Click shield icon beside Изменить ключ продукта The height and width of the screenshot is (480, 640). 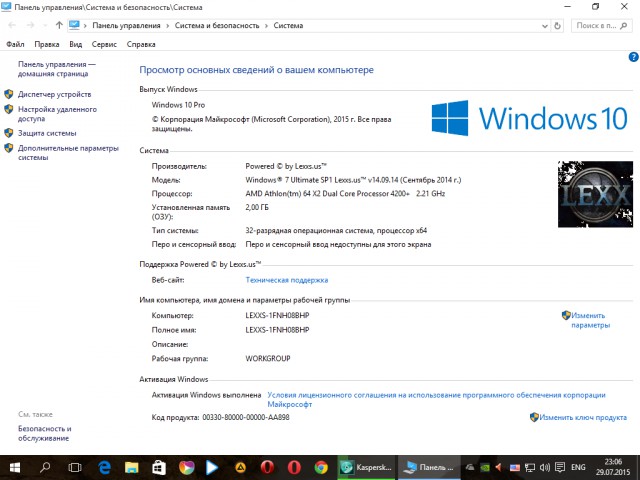click(534, 417)
